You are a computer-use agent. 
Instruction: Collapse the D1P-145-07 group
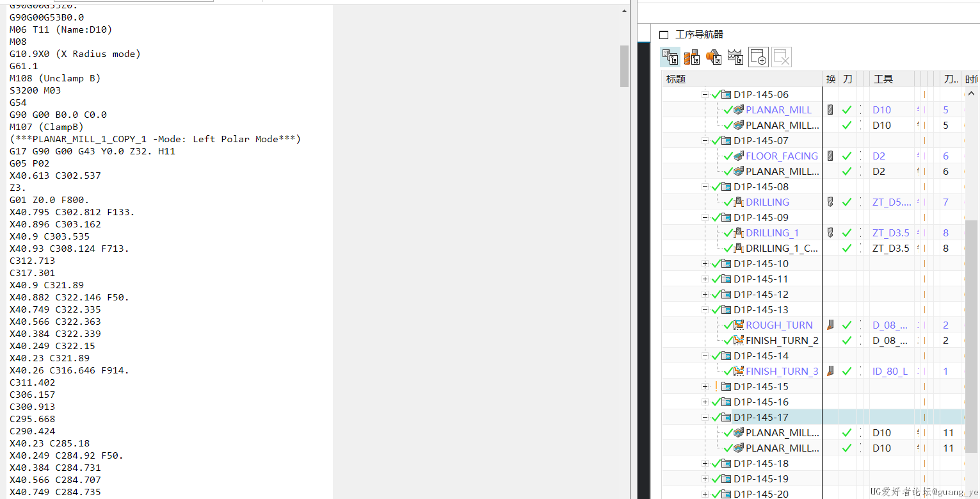[705, 140]
